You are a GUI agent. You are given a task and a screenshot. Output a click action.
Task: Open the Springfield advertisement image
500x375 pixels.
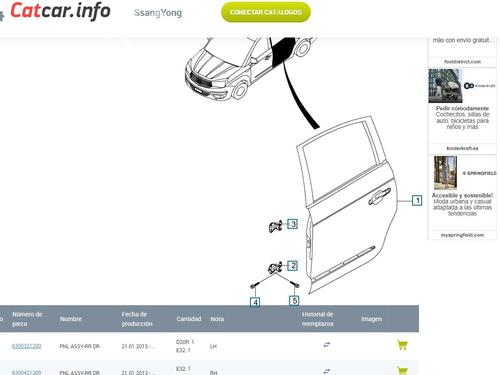(x=445, y=173)
